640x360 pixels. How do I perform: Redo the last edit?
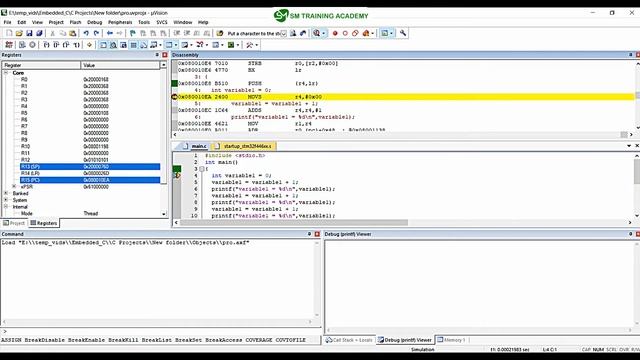(x=96, y=33)
